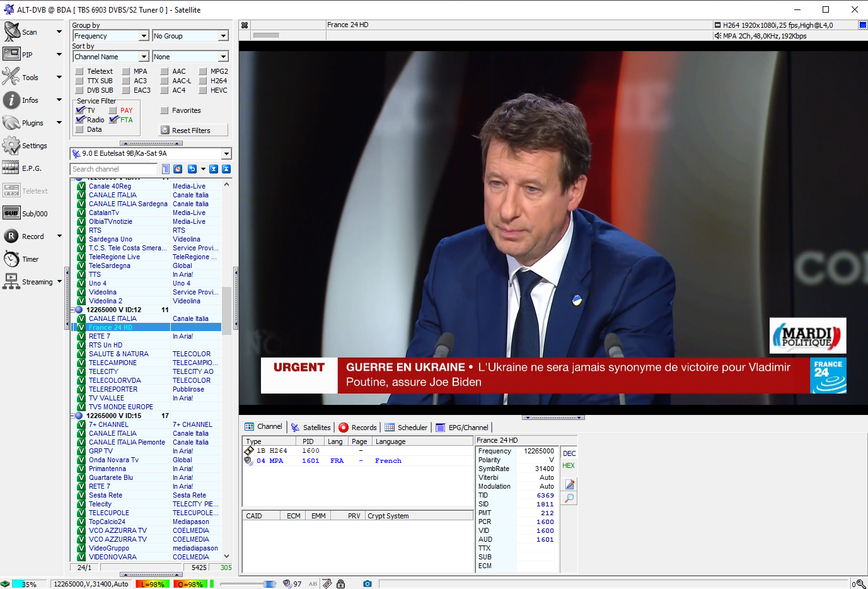
Task: Open the Settings gear icon
Action: [11, 145]
